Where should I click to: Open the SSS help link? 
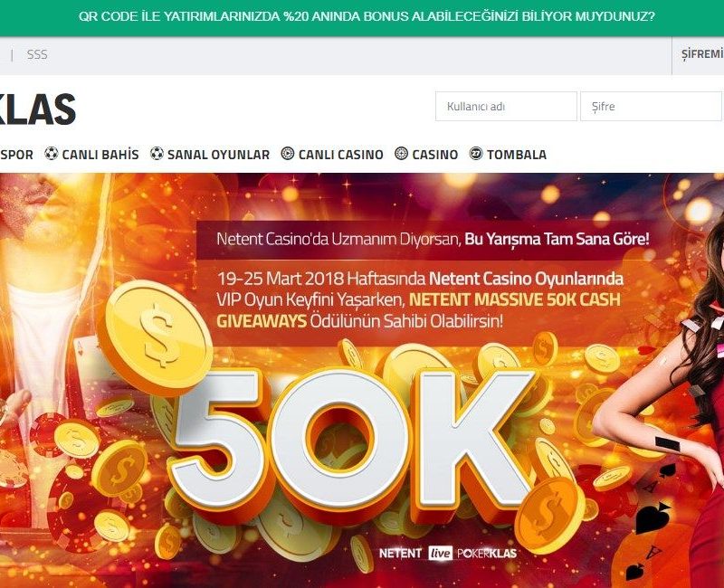click(x=37, y=54)
